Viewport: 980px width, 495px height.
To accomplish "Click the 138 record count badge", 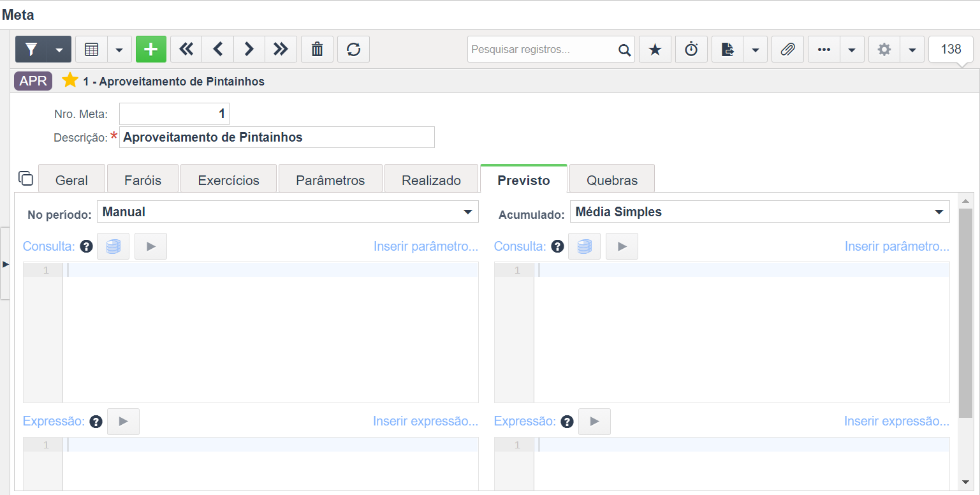I will (x=951, y=49).
